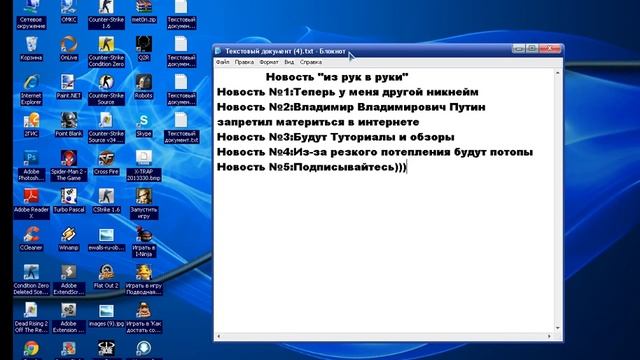Viewport: 640px width, 360px height.
Task: Select the Adobe Reader X shortcut
Action: pos(31,204)
